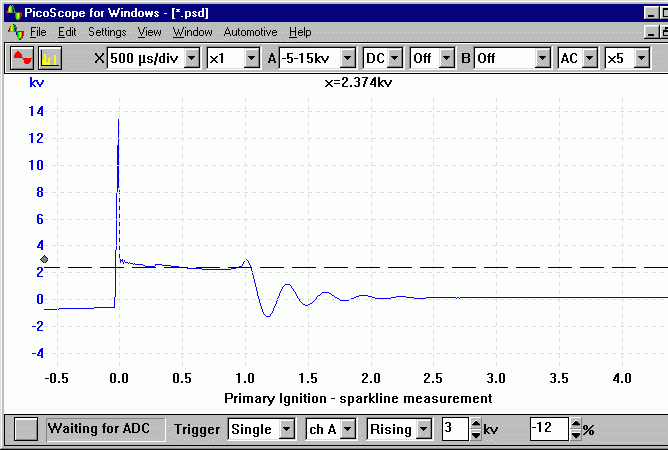This screenshot has height=450, width=668.
Task: Open the View menu
Action: (149, 32)
